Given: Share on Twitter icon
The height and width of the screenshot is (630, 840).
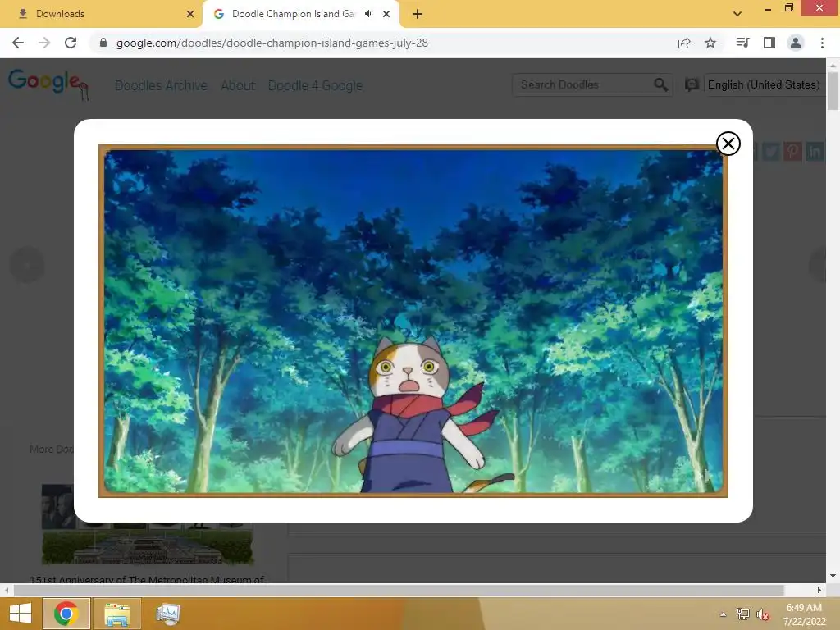Looking at the screenshot, I should [770, 152].
